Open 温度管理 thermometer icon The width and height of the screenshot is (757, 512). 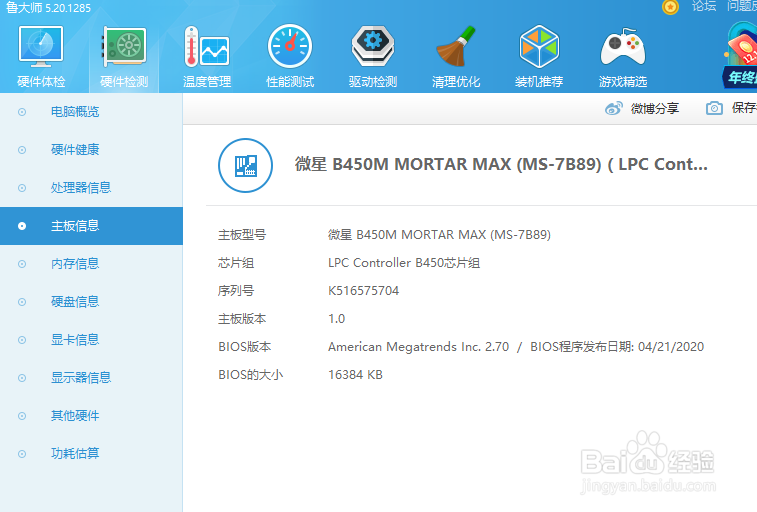207,46
